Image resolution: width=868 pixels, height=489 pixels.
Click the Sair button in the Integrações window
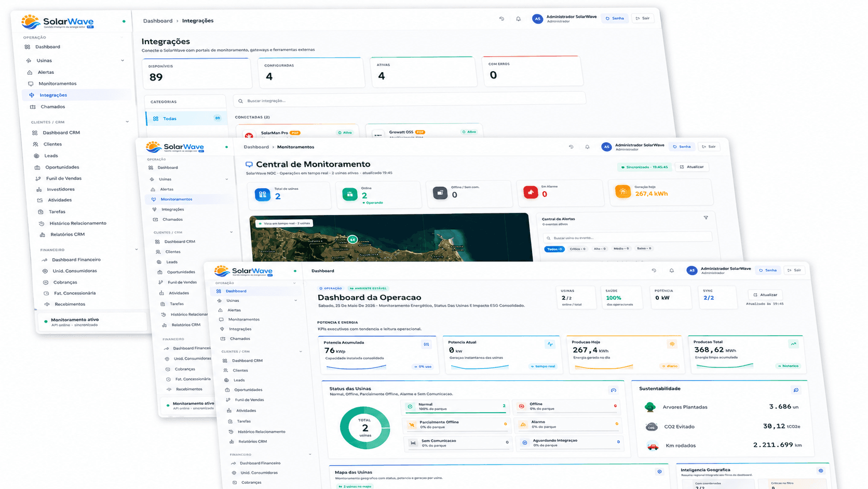[643, 19]
